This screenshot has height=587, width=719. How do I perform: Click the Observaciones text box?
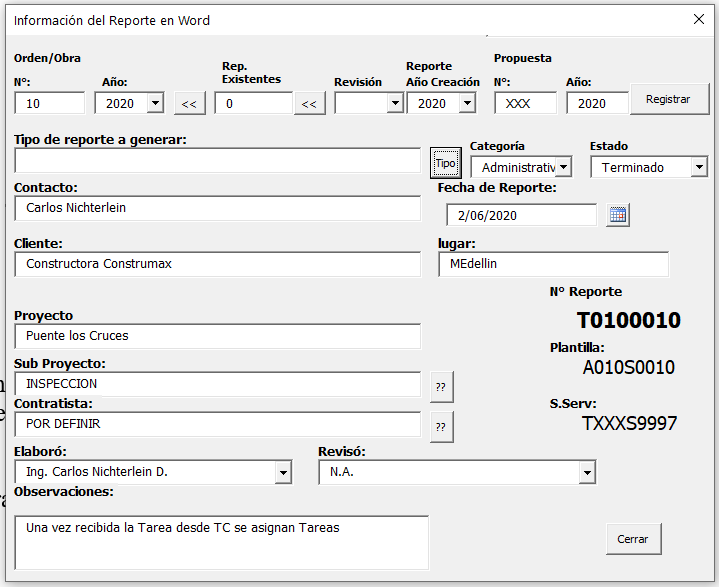pyautogui.click(x=221, y=542)
